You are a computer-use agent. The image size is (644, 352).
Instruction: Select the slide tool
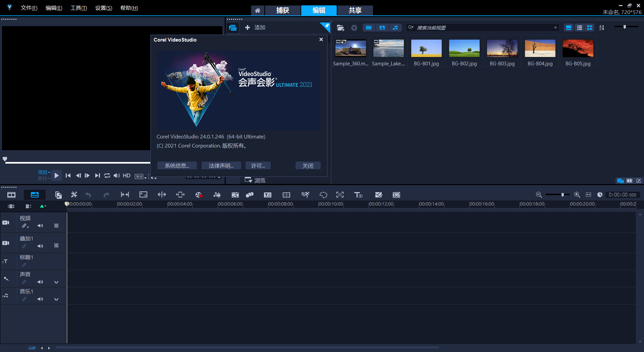[x=180, y=195]
